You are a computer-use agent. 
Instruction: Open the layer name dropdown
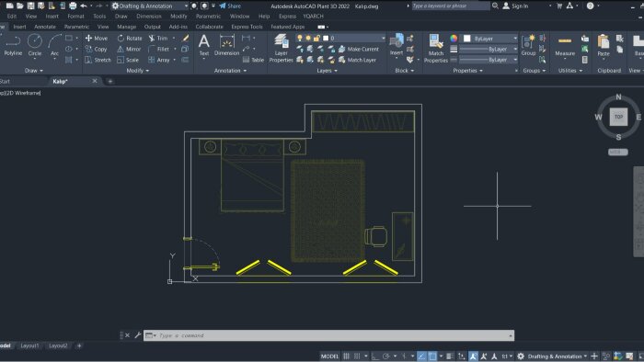(341, 38)
